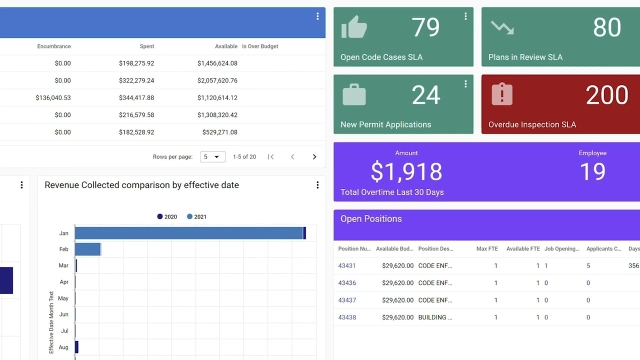Sort by Is Over Budget column header
The image size is (640, 360).
[x=260, y=47]
